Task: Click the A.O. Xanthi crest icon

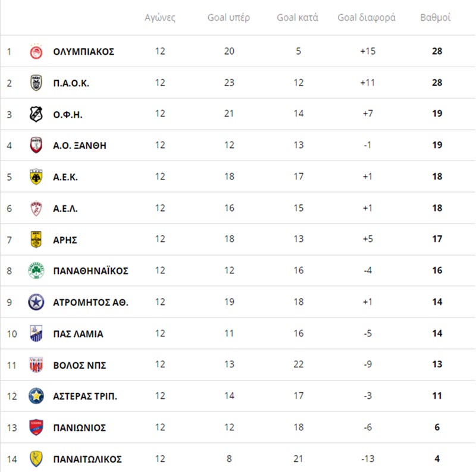Action: click(36, 145)
